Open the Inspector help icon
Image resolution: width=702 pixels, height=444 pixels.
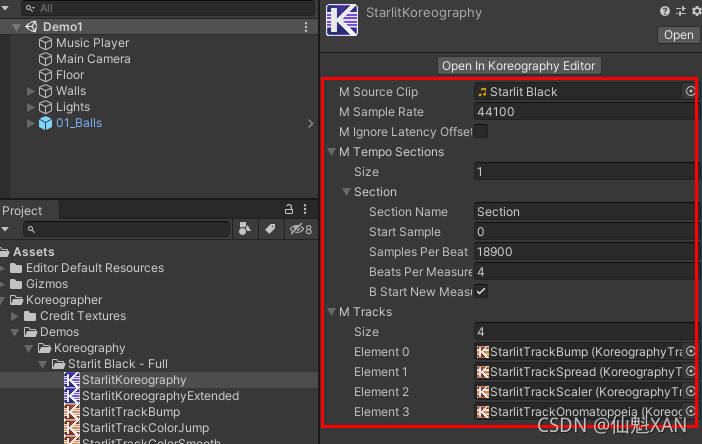coord(665,11)
